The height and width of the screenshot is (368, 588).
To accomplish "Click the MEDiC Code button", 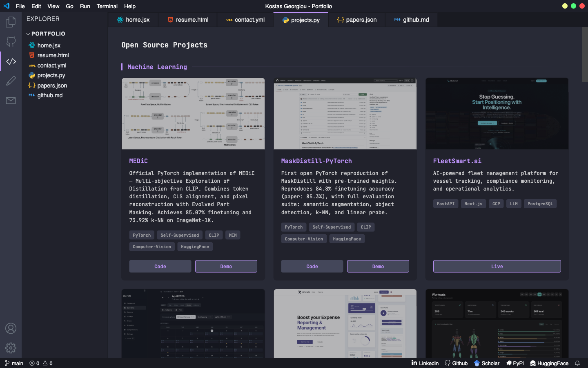I will tap(160, 266).
